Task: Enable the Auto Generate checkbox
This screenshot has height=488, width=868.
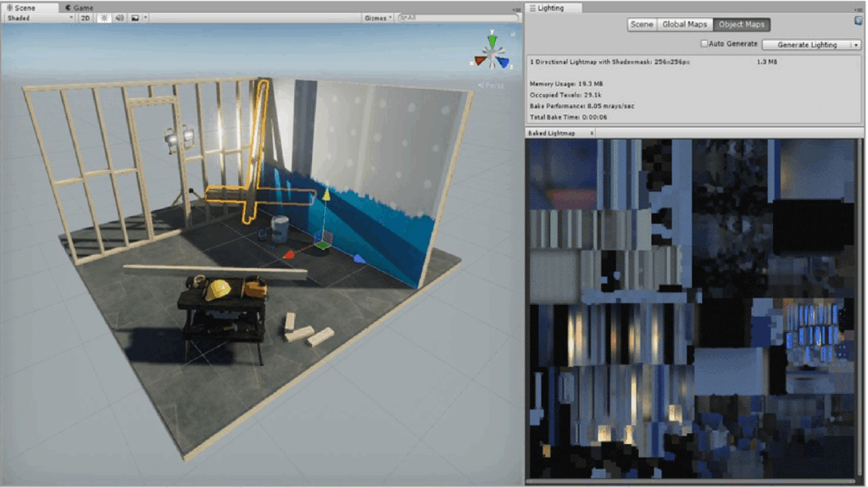Action: coord(704,44)
